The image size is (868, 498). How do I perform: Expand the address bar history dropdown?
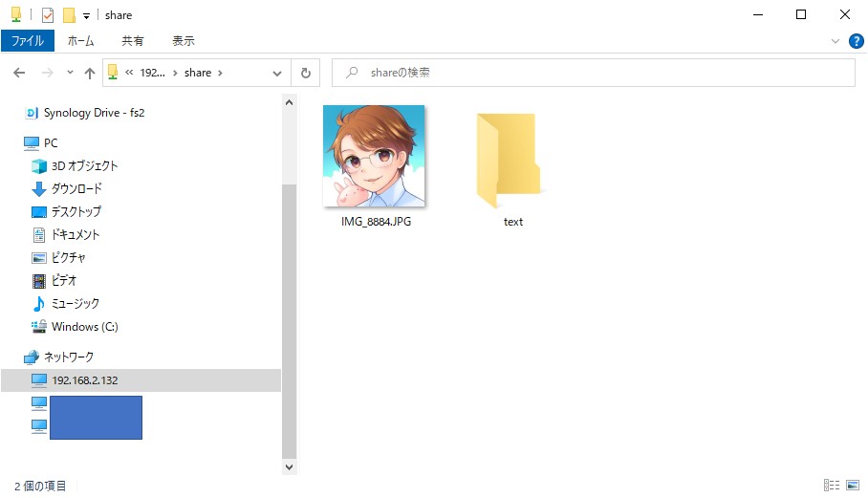tap(277, 73)
